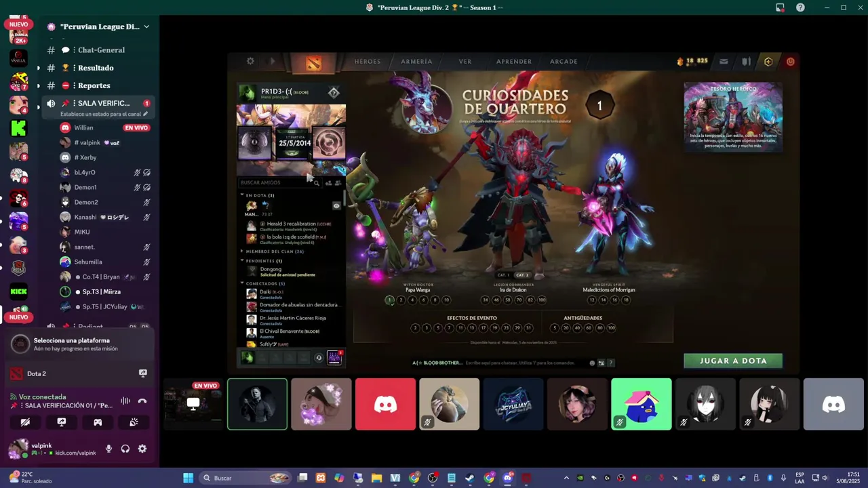Open Selecciona una plataforma quest

click(x=79, y=344)
